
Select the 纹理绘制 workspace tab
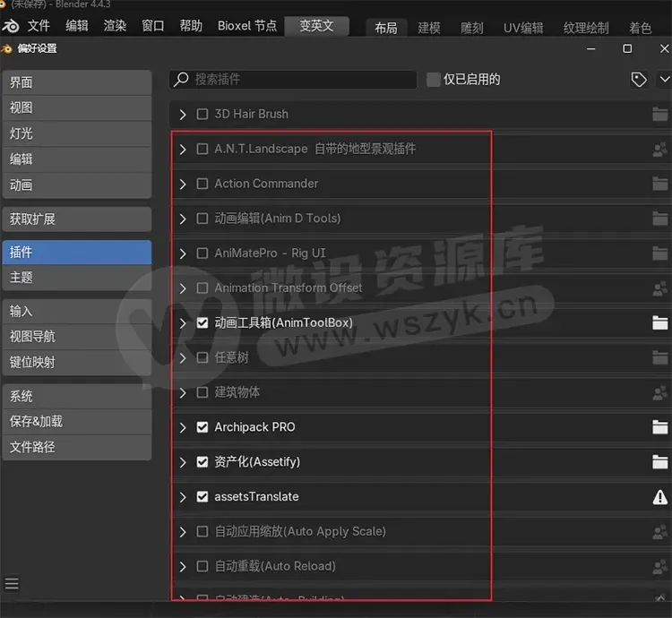[585, 29]
